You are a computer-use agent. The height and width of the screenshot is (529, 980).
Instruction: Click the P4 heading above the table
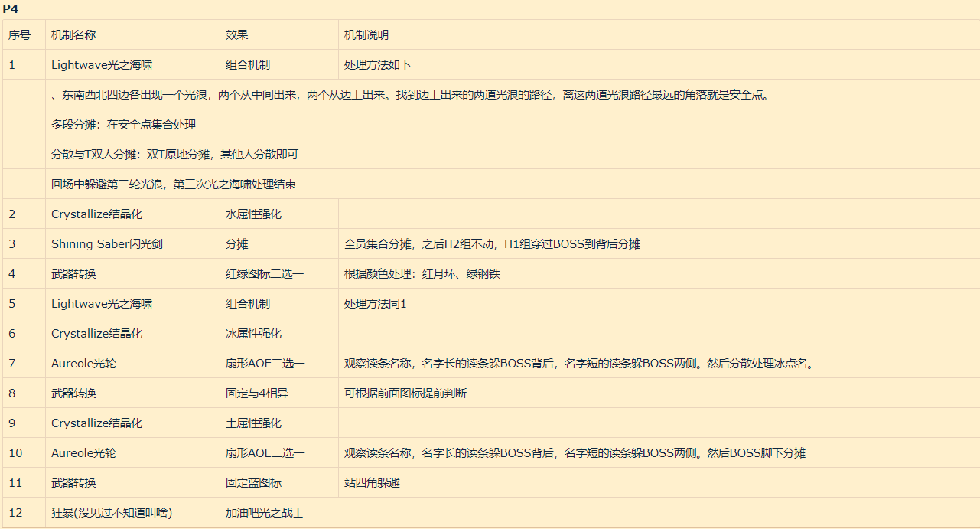point(11,8)
